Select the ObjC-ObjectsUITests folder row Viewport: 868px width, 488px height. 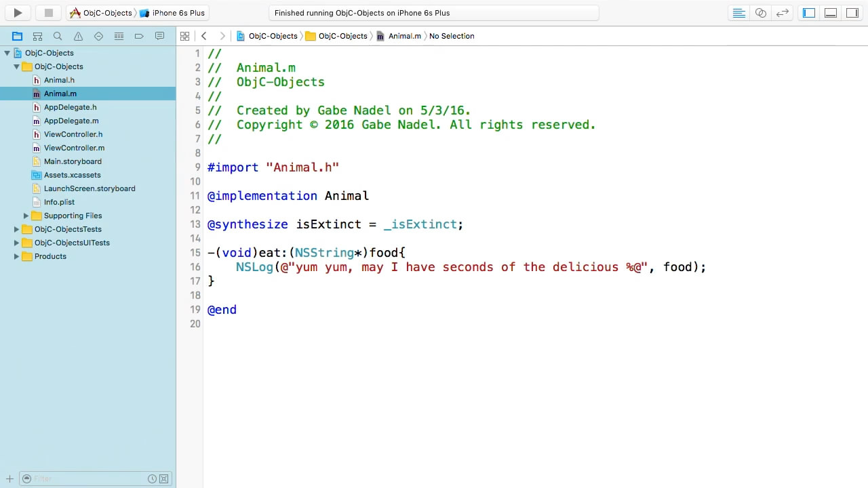87,243
